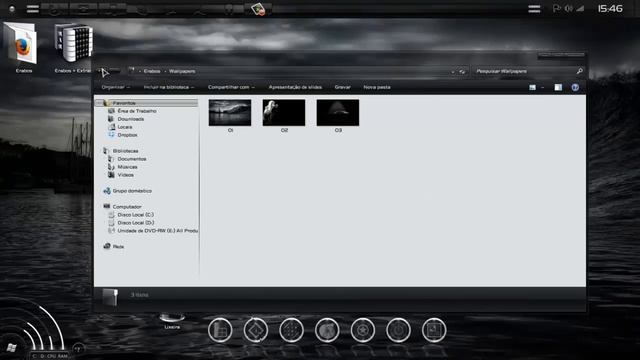Click the right hamburger lines on top bar
Screen dimensions: 640x360
(x=534, y=9)
